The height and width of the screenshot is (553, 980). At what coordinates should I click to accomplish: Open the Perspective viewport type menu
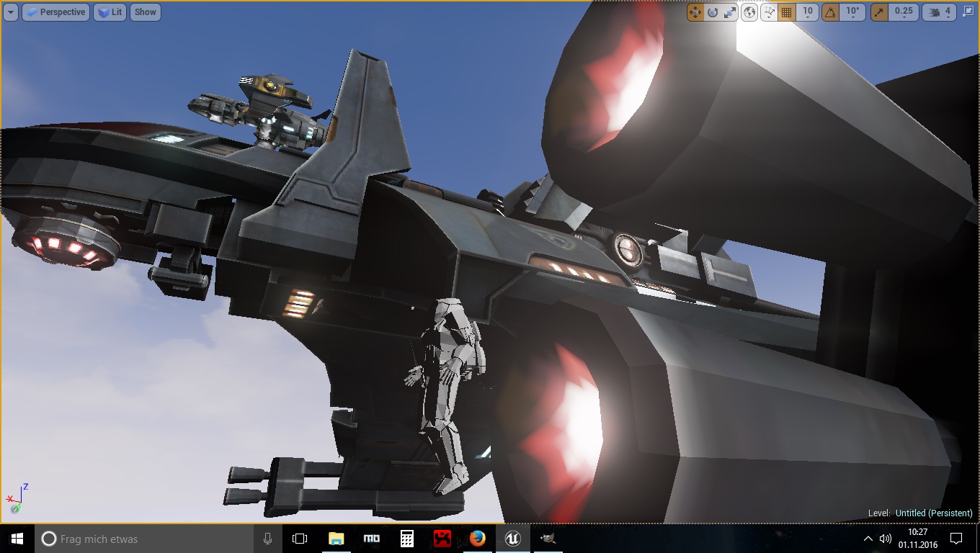(55, 12)
